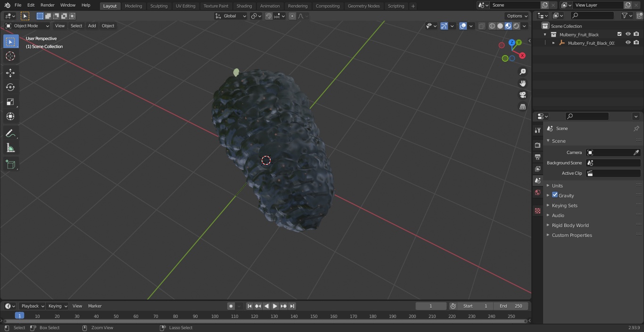Hide Mulberry_Fruit_Black collection in viewport

pyautogui.click(x=628, y=34)
